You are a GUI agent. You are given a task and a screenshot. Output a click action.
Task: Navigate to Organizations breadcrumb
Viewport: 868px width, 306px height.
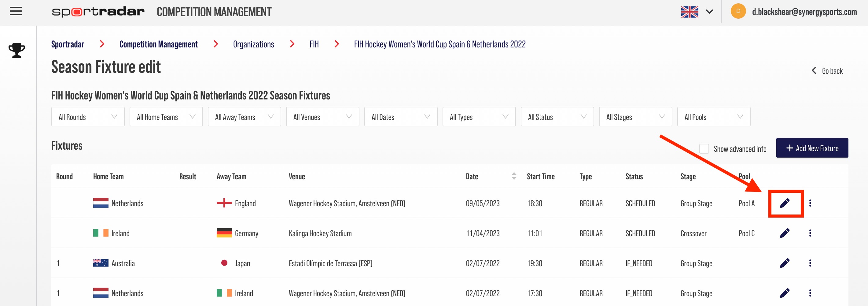coord(253,44)
